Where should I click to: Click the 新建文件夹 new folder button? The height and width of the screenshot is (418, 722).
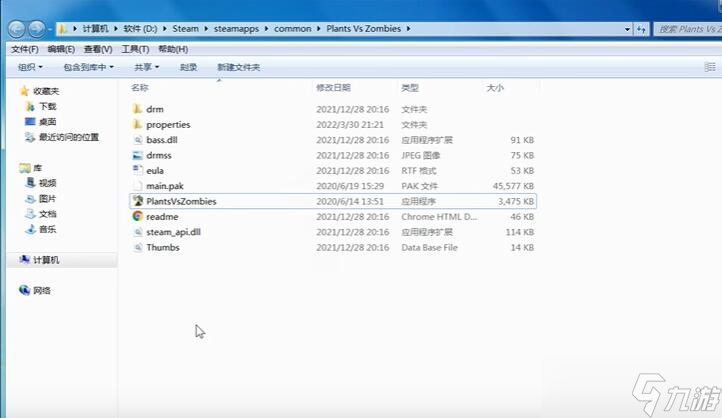[x=239, y=67]
